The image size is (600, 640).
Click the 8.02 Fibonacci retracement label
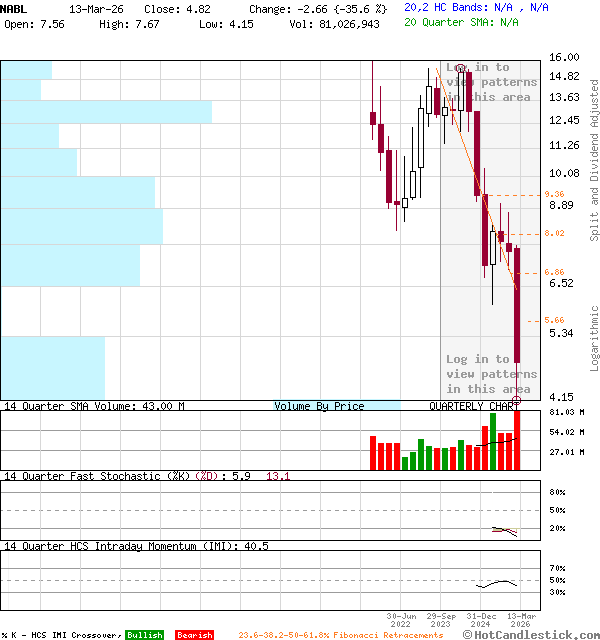click(554, 233)
